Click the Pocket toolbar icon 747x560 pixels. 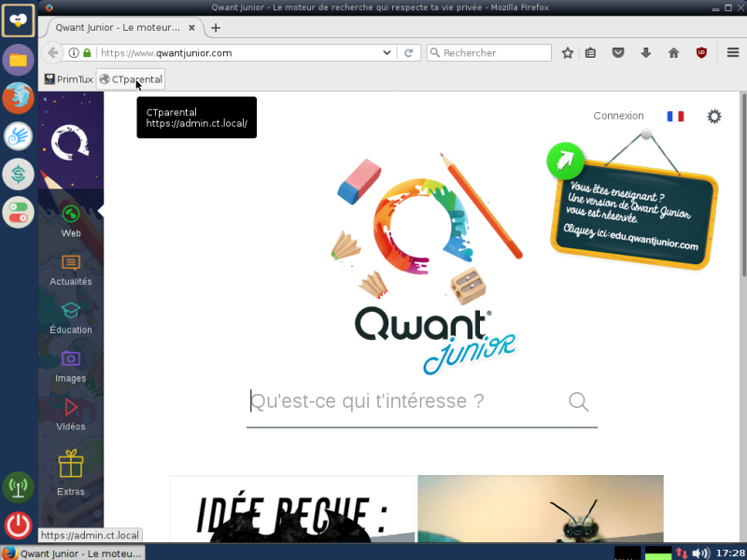618,53
